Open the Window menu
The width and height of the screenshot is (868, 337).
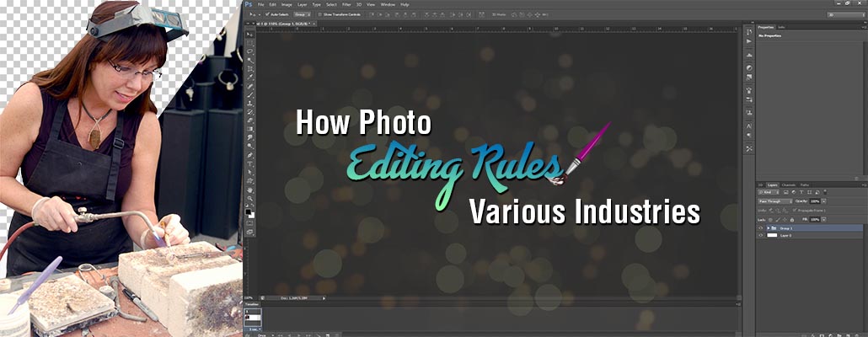[x=388, y=4]
